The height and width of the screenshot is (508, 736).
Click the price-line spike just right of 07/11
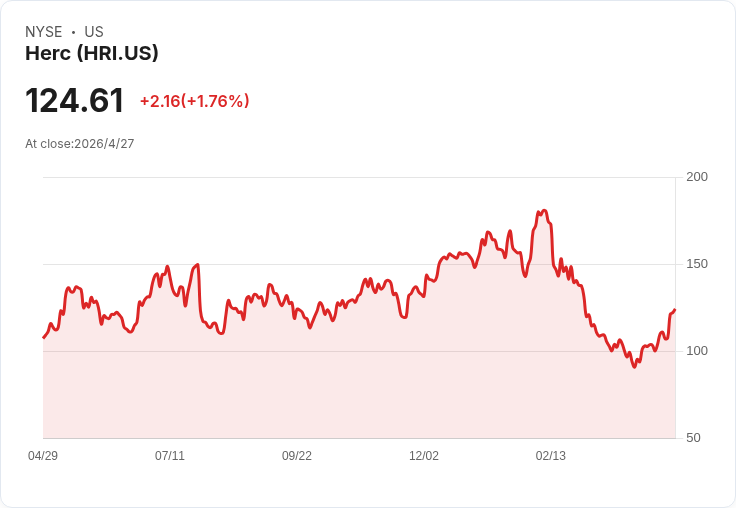198,265
